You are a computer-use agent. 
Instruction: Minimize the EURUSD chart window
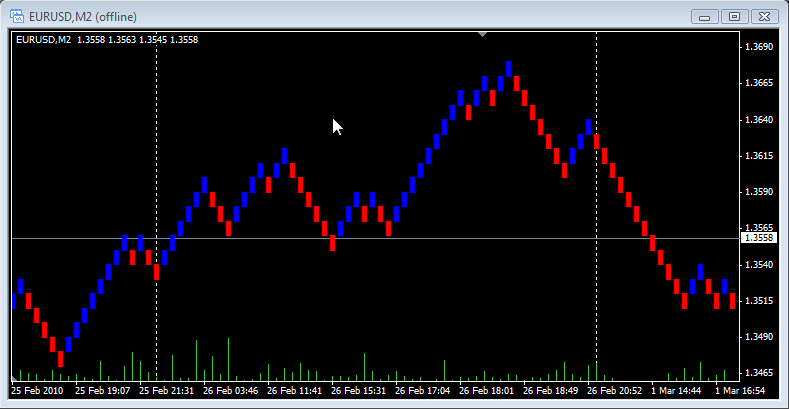(707, 16)
